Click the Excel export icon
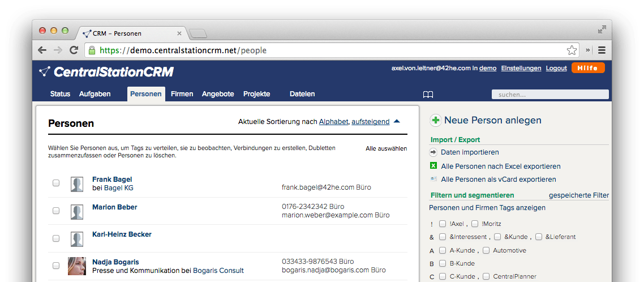Screen dimensions: 644x282 click(433, 166)
